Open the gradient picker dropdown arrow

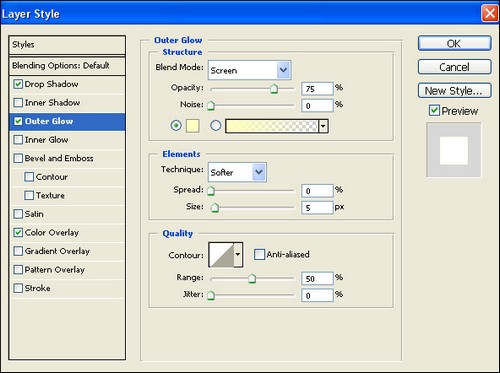click(x=323, y=126)
